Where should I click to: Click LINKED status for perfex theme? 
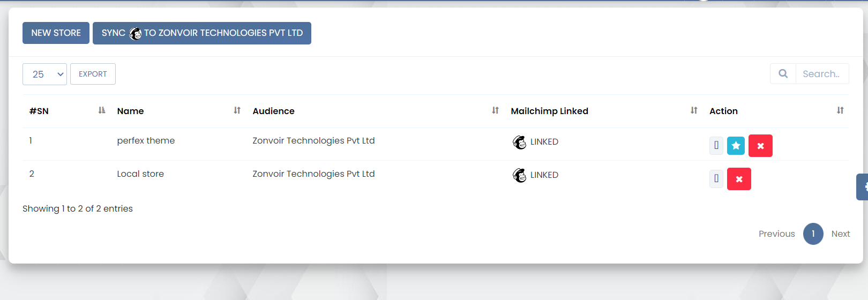tap(544, 142)
